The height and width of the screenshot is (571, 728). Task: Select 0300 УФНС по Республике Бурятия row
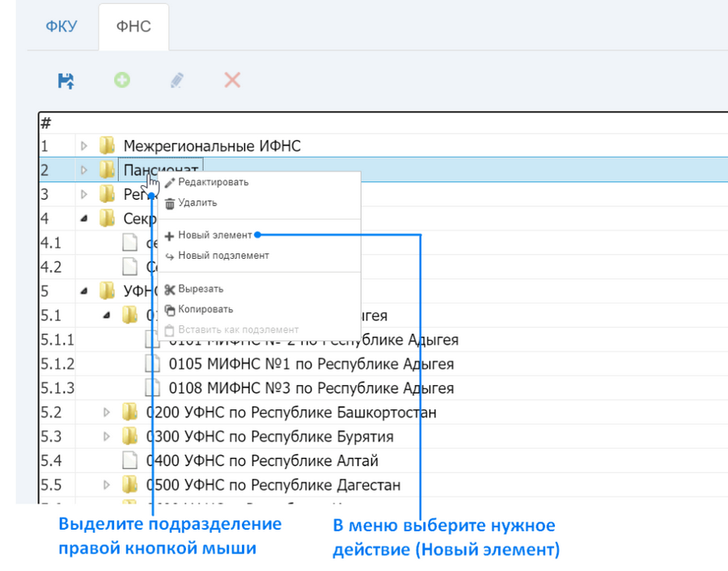(383, 437)
